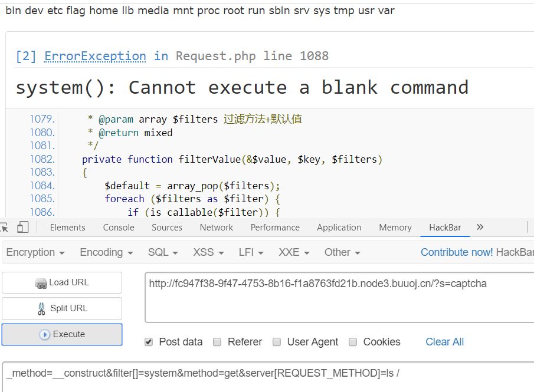Click source line number 1085.
The image size is (534, 392).
click(x=42, y=199)
